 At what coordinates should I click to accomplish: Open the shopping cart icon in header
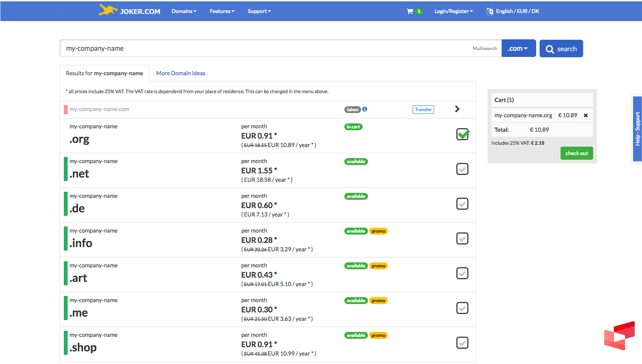tap(410, 11)
